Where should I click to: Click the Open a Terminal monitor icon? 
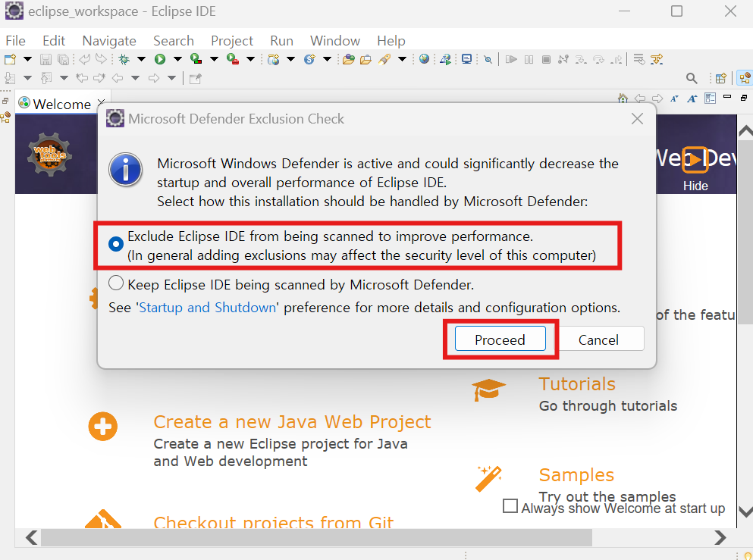pos(466,59)
